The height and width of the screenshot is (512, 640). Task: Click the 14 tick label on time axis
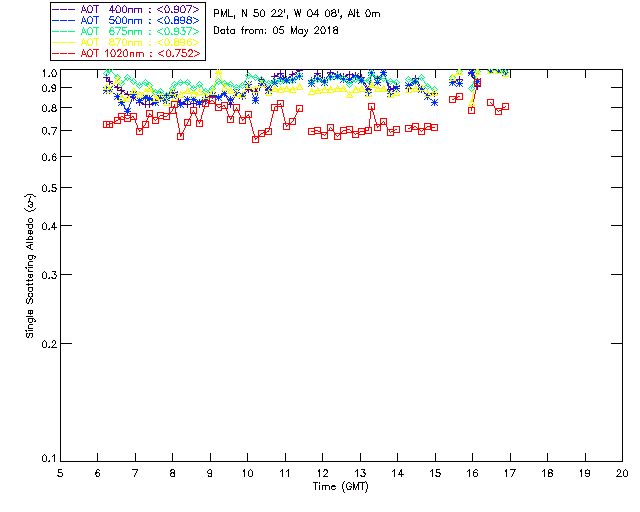tap(398, 473)
